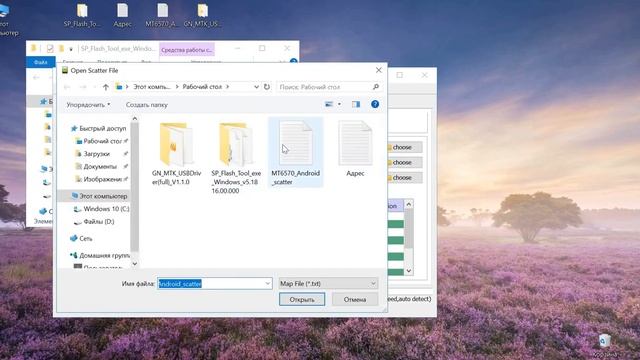Select Быстрый доступ in the navigation tree
Screen dimensions: 640x360
[98, 128]
